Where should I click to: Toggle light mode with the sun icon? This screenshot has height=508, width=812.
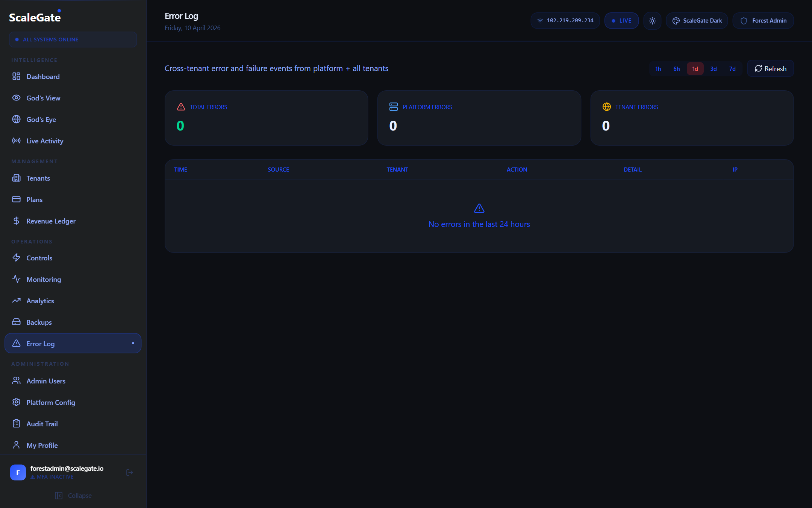click(x=652, y=21)
